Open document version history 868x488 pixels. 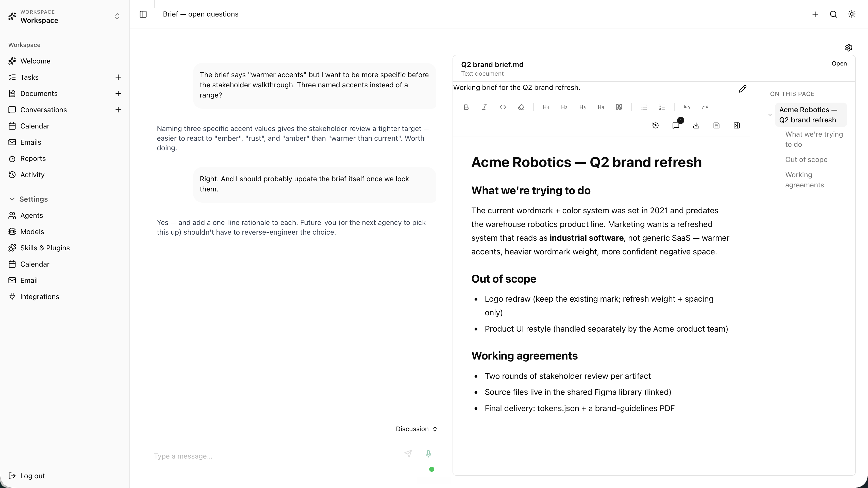click(x=655, y=125)
